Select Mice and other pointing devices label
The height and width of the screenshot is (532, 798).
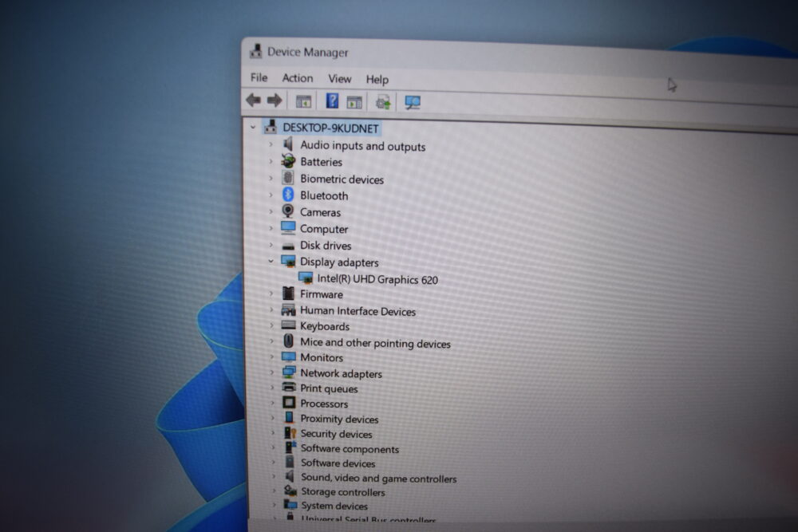pos(375,343)
